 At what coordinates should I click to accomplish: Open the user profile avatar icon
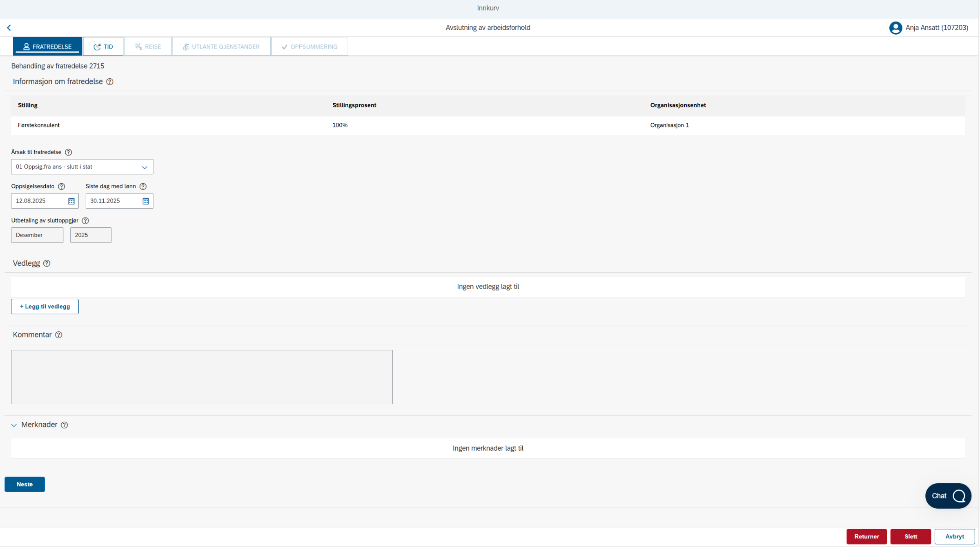[895, 28]
